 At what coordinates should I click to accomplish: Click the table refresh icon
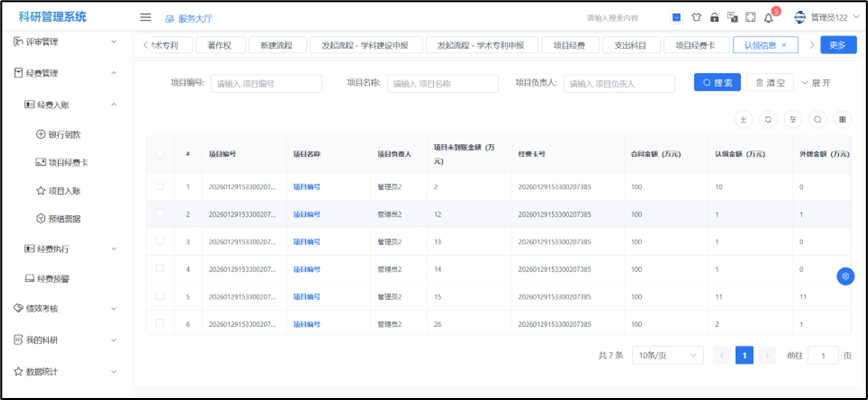click(x=768, y=119)
